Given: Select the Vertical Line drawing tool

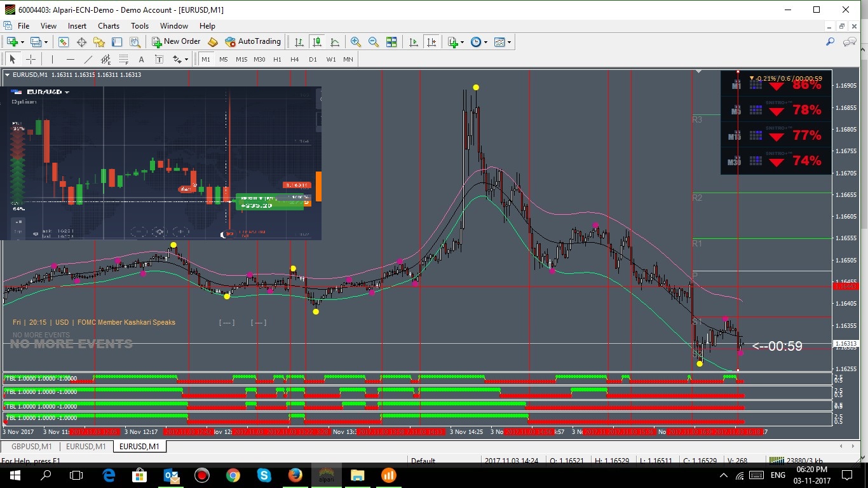Looking at the screenshot, I should tap(52, 60).
